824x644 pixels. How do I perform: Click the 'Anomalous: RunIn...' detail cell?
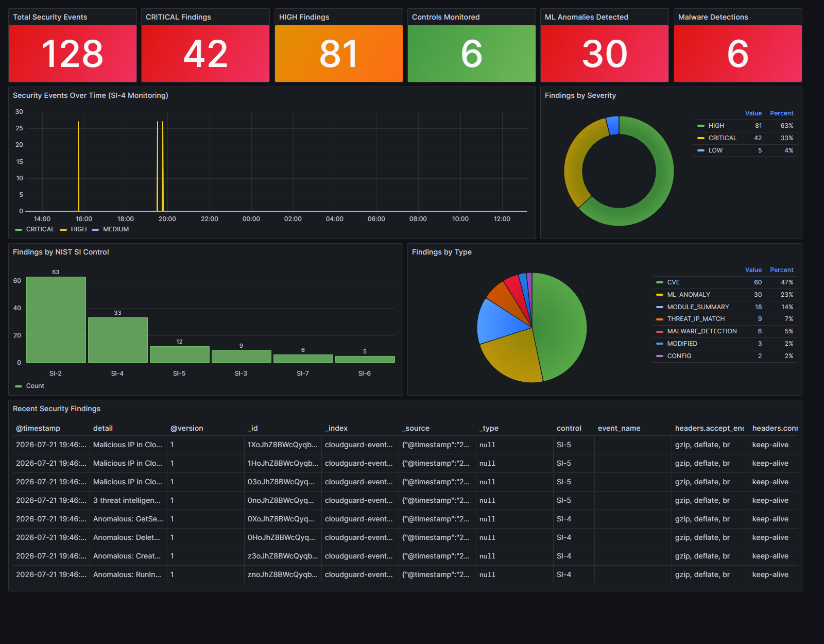(128, 574)
